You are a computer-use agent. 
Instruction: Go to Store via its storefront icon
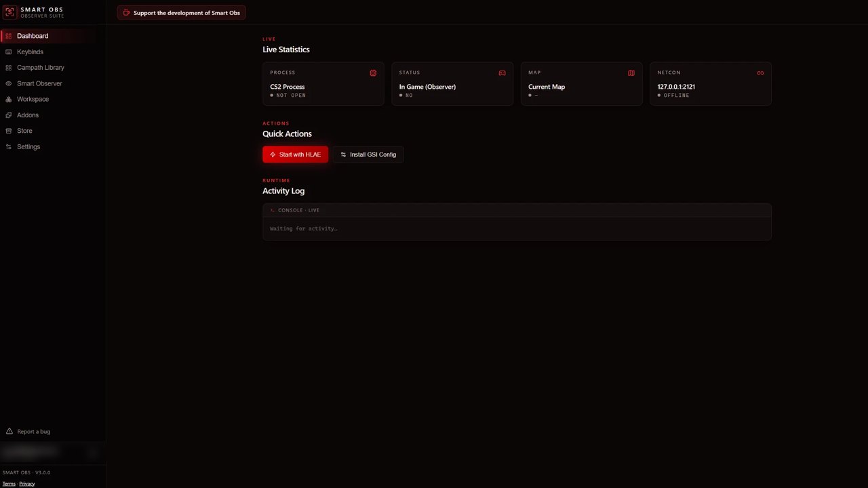coord(9,131)
